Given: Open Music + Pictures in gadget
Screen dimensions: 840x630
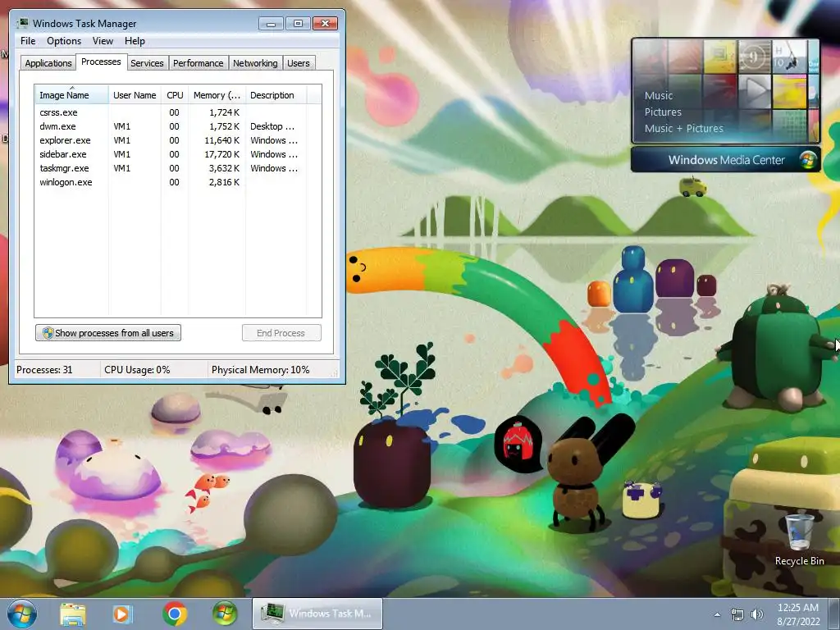Looking at the screenshot, I should [683, 129].
